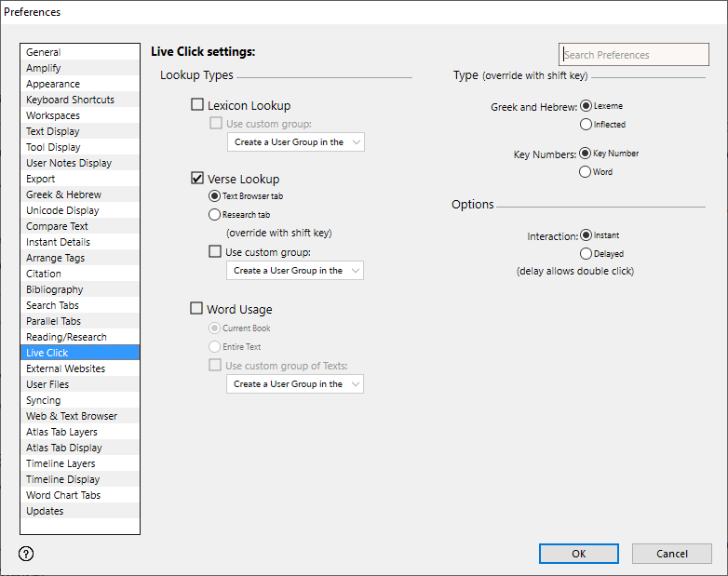This screenshot has height=576, width=728.
Task: Select the Research tab radio button
Action: (x=215, y=215)
